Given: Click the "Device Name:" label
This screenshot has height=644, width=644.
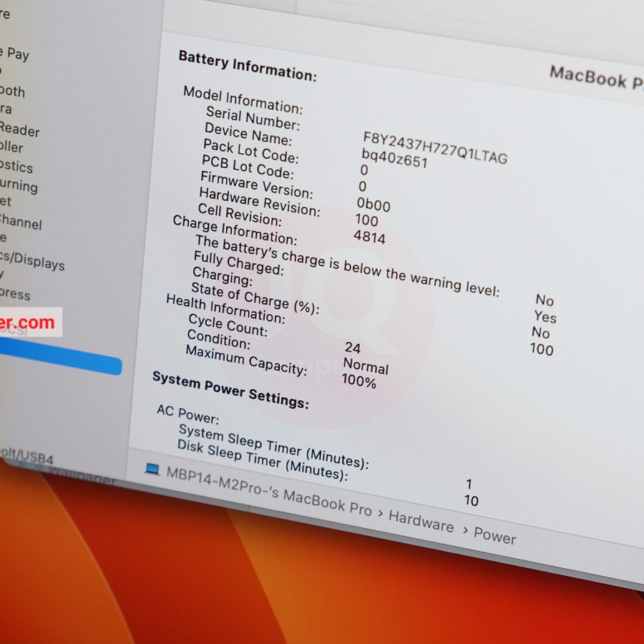Looking at the screenshot, I should (248, 135).
